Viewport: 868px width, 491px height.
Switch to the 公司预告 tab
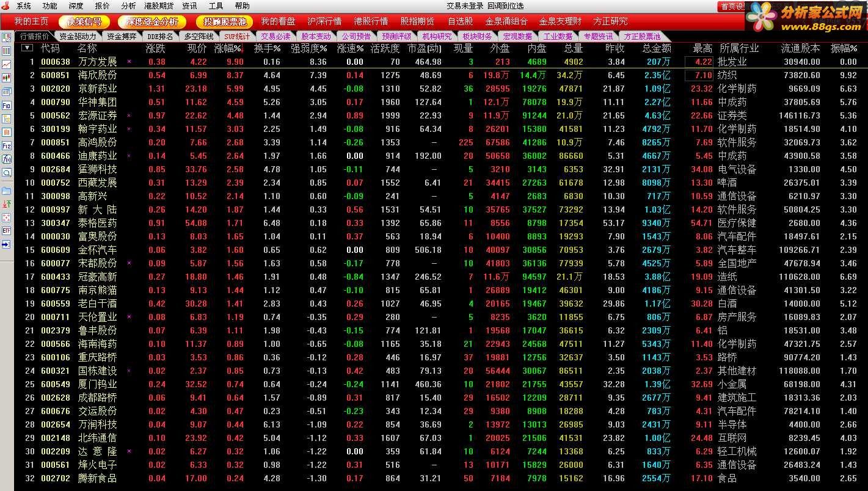pos(356,37)
